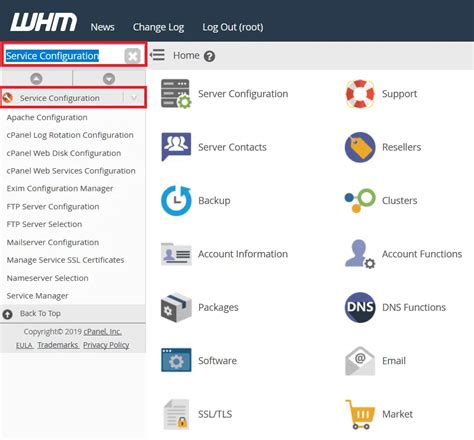Open the Packages box icon
The image size is (474, 440).
[x=176, y=307]
